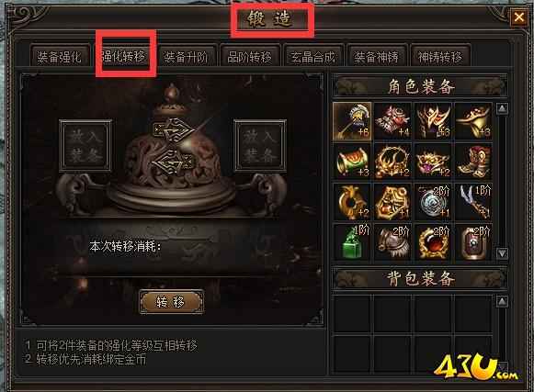This screenshot has width=534, height=392.
Task: Select the twin daggers 1阶 +1 icon
Action: tap(473, 202)
